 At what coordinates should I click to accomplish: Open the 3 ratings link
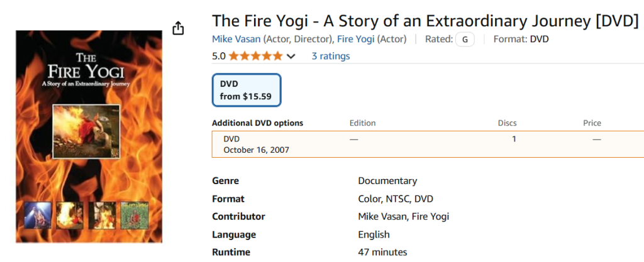(331, 56)
